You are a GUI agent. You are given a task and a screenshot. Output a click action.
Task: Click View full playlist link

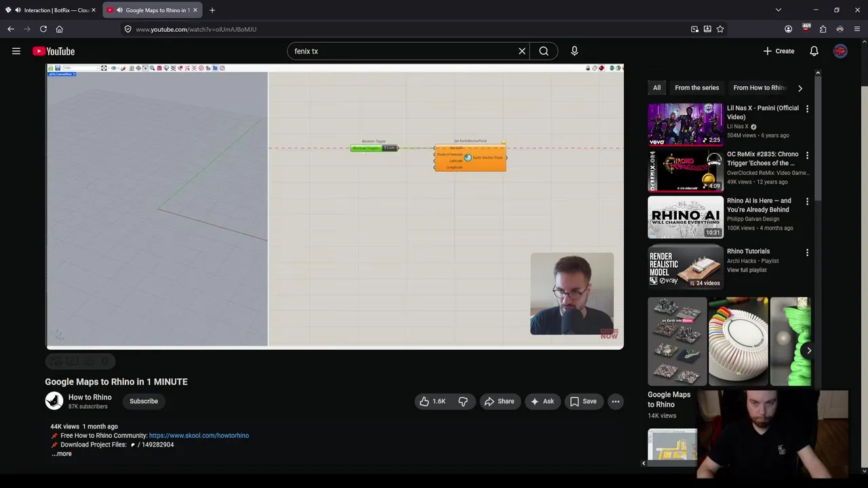click(x=747, y=270)
